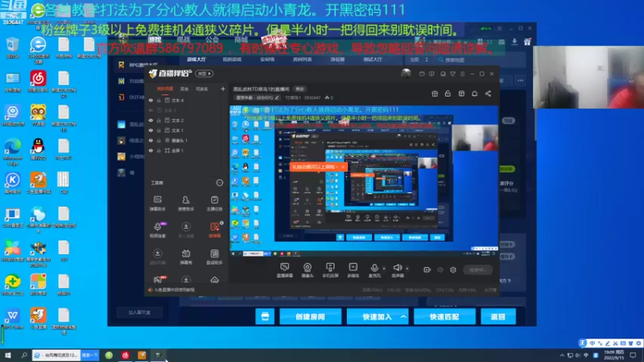Add a 摄像头 camera source
The image size is (644, 362).
point(308,270)
